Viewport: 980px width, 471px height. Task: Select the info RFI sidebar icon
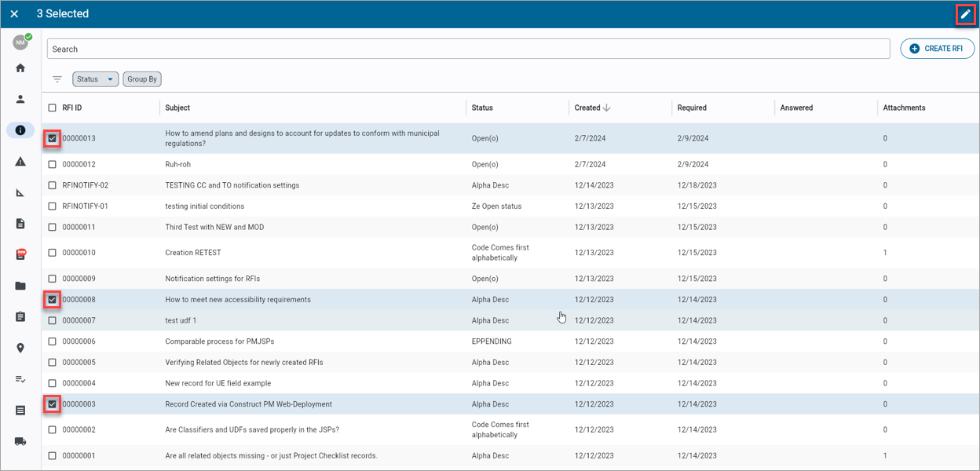(x=20, y=130)
